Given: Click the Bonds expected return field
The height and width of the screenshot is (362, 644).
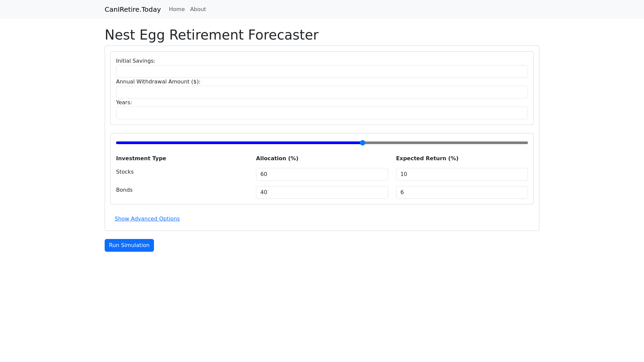Looking at the screenshot, I should coord(462,192).
